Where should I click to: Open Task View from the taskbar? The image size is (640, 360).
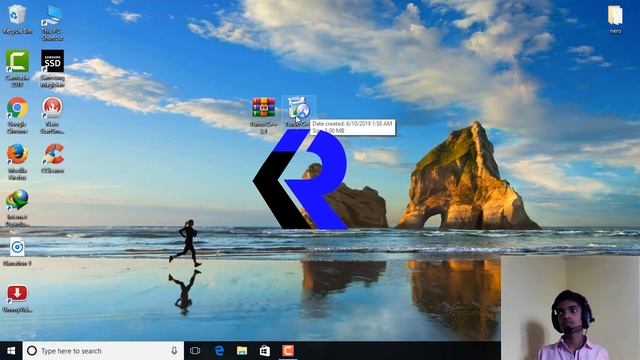(195, 351)
